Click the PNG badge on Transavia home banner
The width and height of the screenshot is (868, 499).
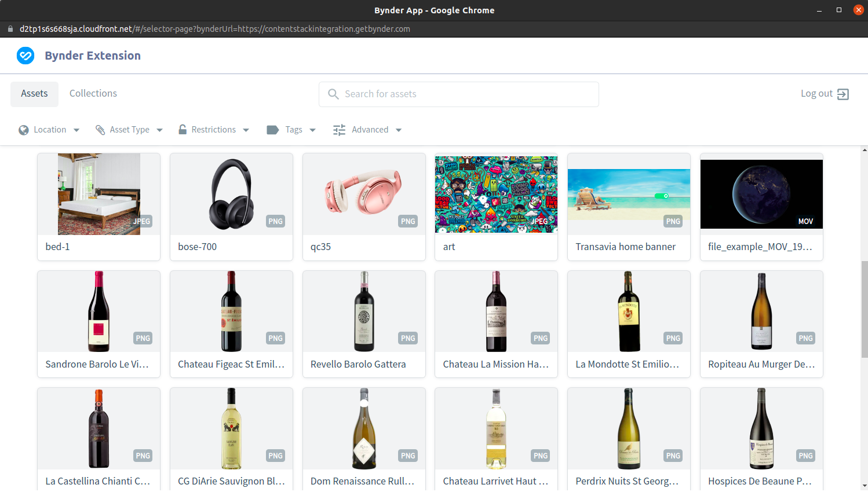click(673, 221)
